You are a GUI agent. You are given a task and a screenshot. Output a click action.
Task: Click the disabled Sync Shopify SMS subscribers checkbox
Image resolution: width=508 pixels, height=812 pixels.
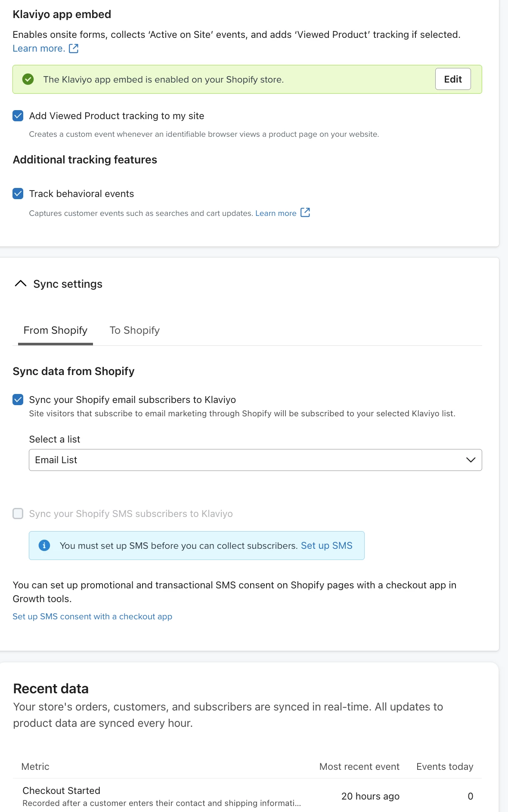[18, 514]
